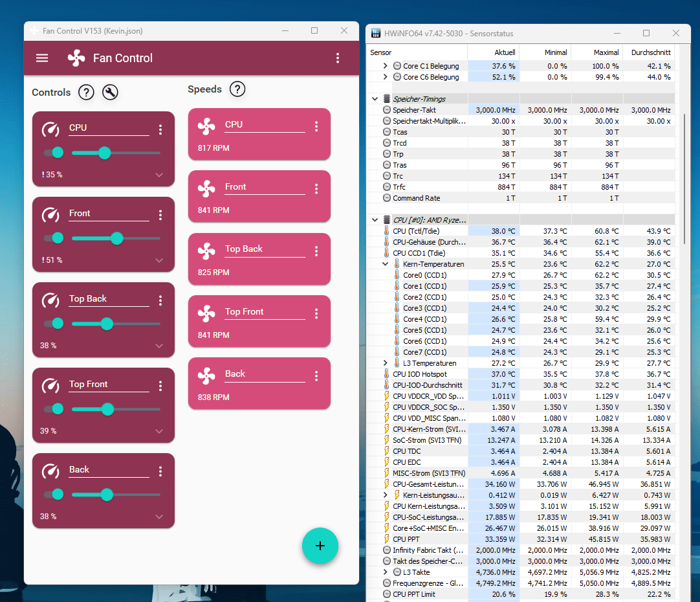Open help for the Controls section
The height and width of the screenshot is (602, 700).
[x=86, y=93]
